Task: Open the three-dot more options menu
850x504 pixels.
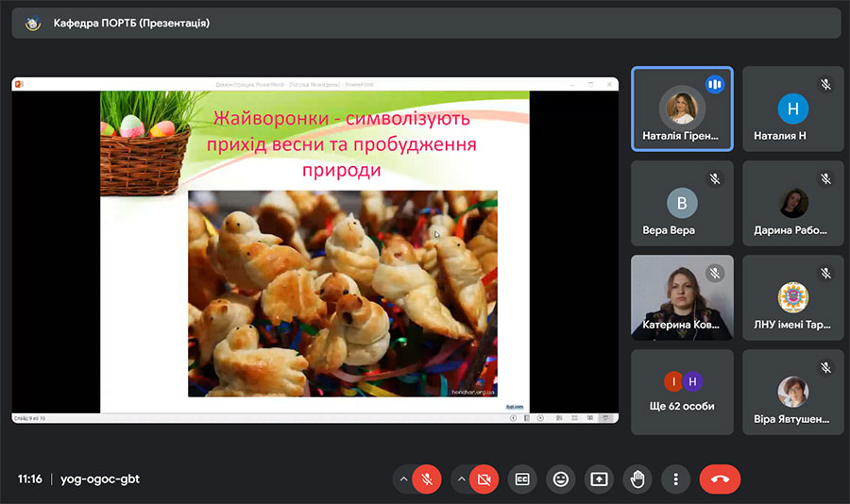Action: [675, 479]
